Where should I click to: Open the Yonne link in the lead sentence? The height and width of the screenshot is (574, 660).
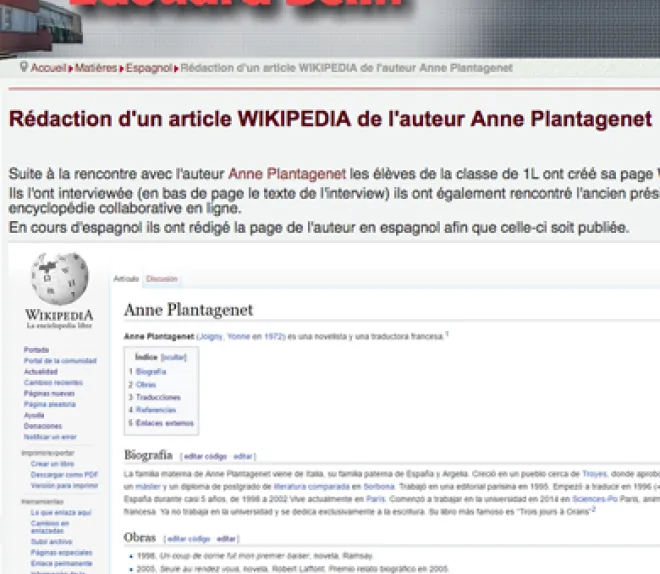point(238,336)
